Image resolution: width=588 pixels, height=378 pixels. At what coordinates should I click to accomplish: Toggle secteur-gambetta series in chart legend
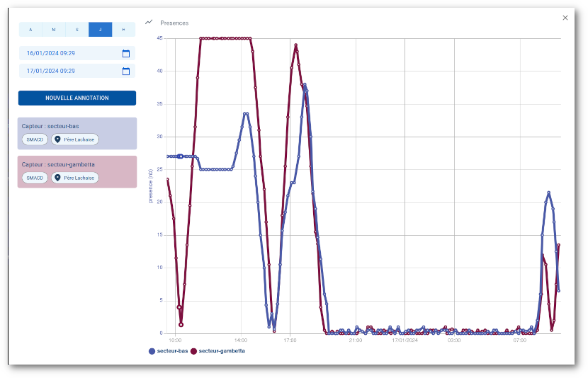point(218,351)
